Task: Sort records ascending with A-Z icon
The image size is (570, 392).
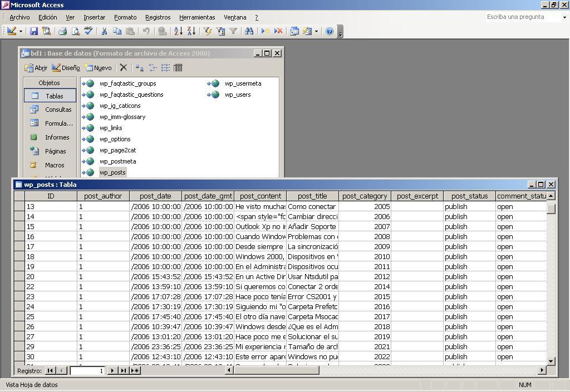Action: [178, 32]
